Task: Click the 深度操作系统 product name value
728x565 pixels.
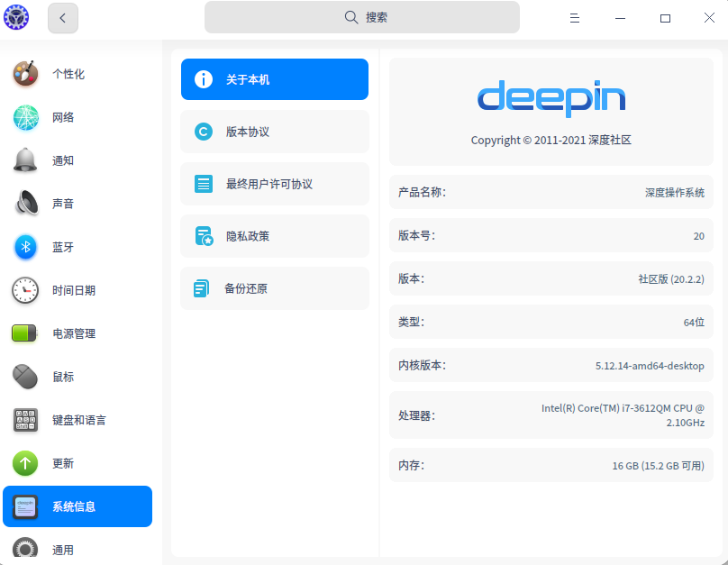Action: [675, 192]
